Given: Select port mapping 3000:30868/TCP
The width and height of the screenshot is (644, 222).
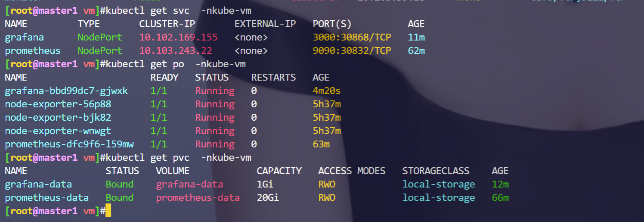Looking at the screenshot, I should coord(352,38).
